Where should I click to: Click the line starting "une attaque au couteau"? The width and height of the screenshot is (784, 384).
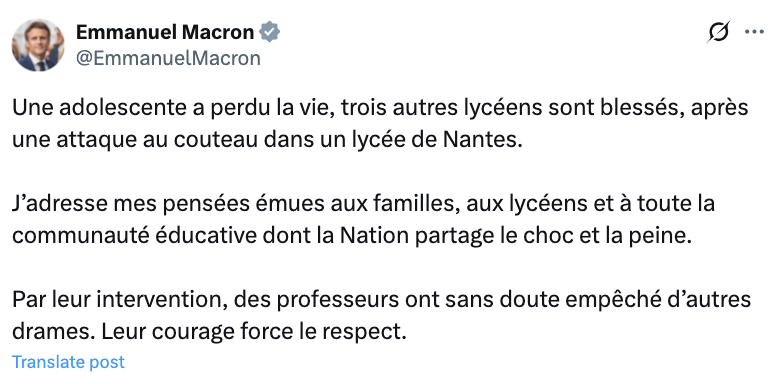click(x=267, y=140)
